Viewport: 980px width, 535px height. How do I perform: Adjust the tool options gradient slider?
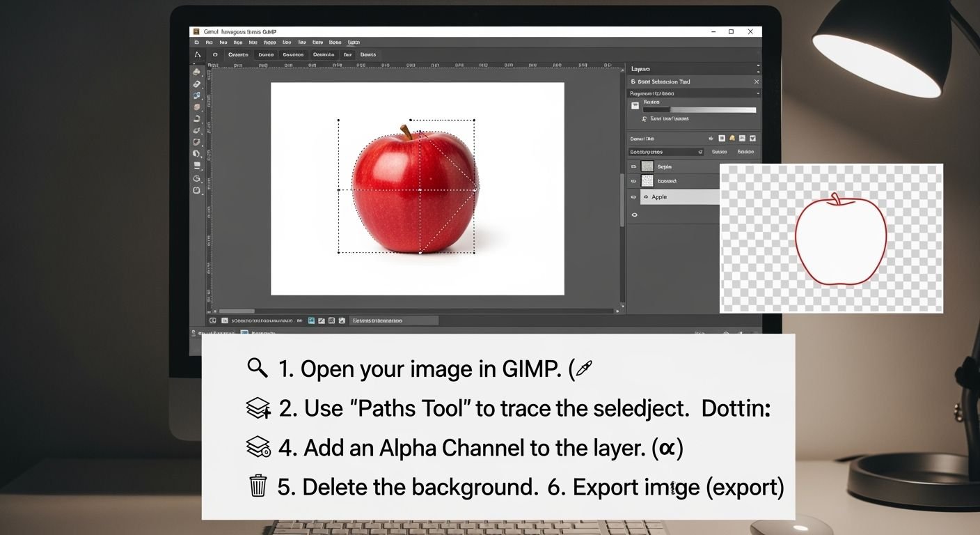[700, 110]
